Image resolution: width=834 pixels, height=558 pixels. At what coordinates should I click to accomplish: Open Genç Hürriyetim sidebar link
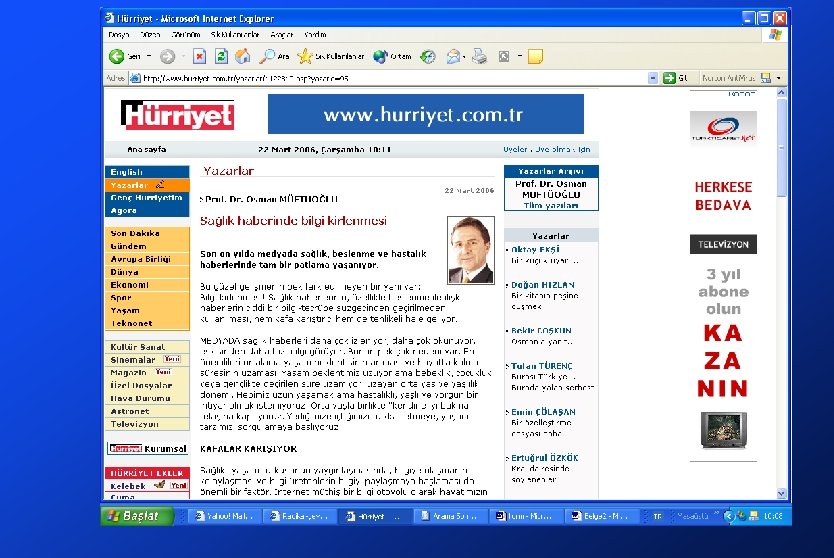(147, 197)
